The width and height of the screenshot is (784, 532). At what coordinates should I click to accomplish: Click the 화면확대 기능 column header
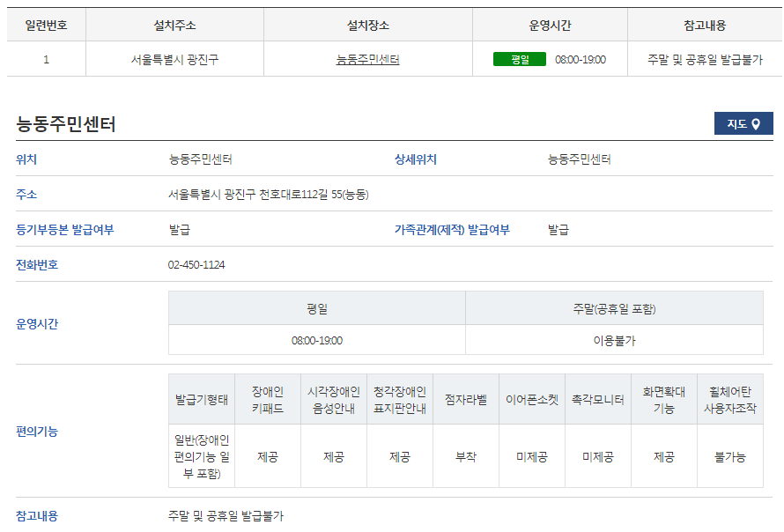tap(664, 400)
